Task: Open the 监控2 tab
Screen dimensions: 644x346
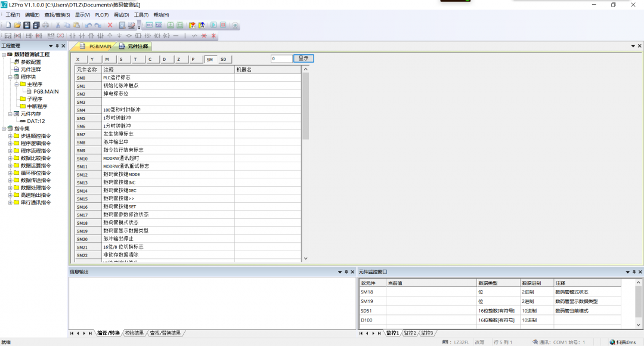Action: coord(410,333)
